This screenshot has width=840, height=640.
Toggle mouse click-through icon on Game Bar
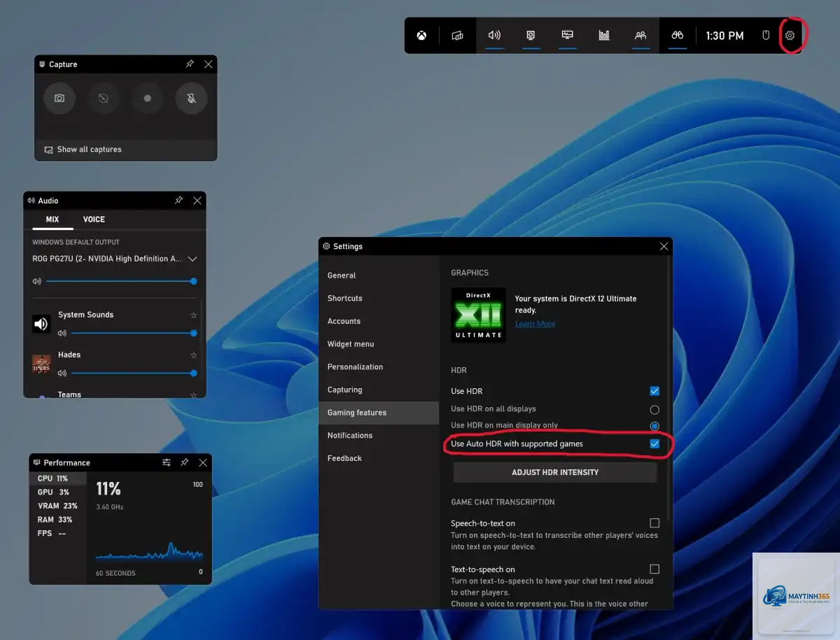[766, 36]
